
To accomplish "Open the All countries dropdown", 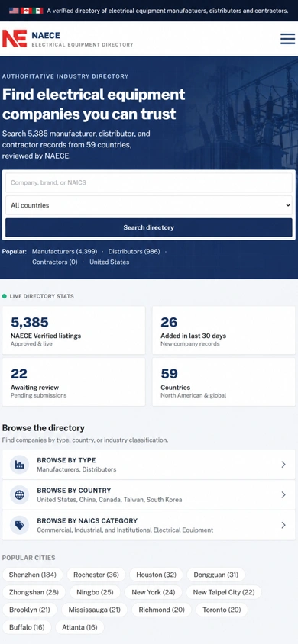I will pyautogui.click(x=149, y=205).
